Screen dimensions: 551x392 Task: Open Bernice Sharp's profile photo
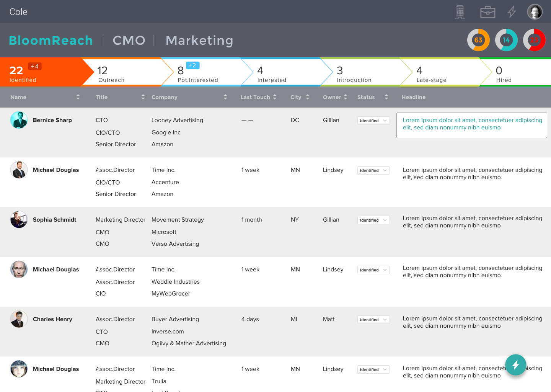pyautogui.click(x=19, y=120)
